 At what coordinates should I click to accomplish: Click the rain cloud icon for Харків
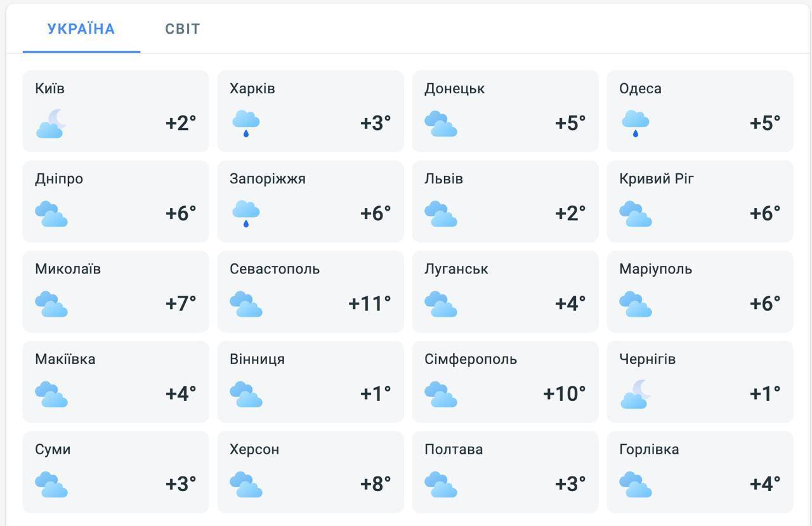point(246,123)
